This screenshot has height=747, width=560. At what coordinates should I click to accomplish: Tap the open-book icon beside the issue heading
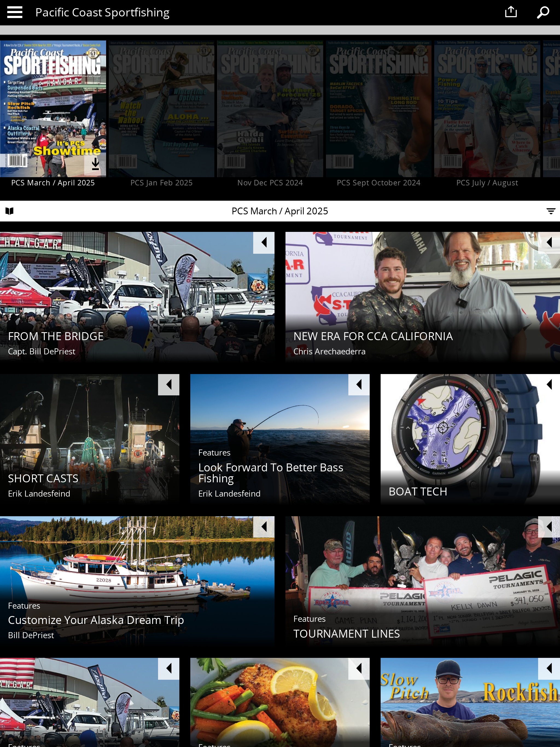[x=10, y=211]
